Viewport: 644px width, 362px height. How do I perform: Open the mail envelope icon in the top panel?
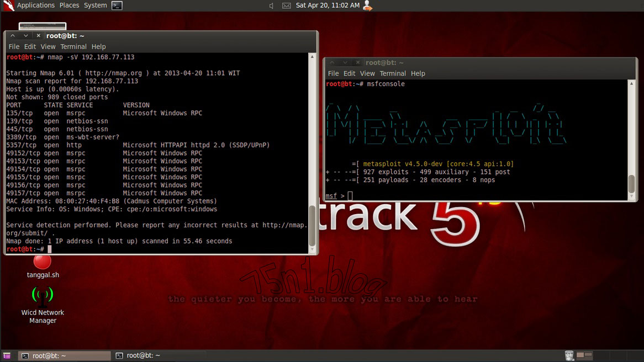287,6
